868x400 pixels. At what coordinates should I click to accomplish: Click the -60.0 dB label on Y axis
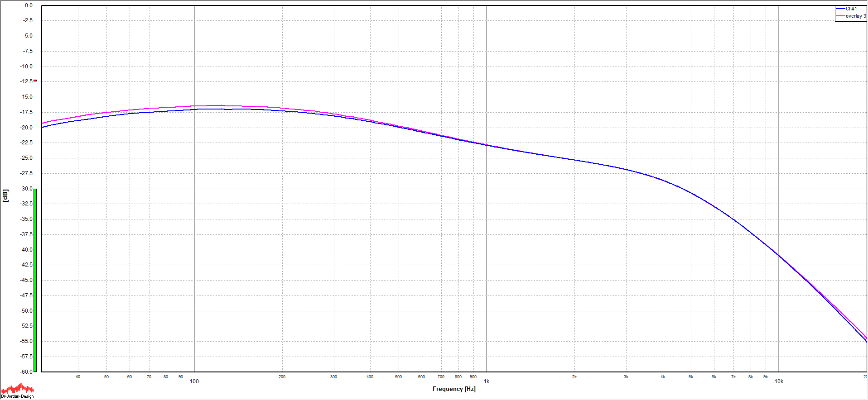(26, 372)
